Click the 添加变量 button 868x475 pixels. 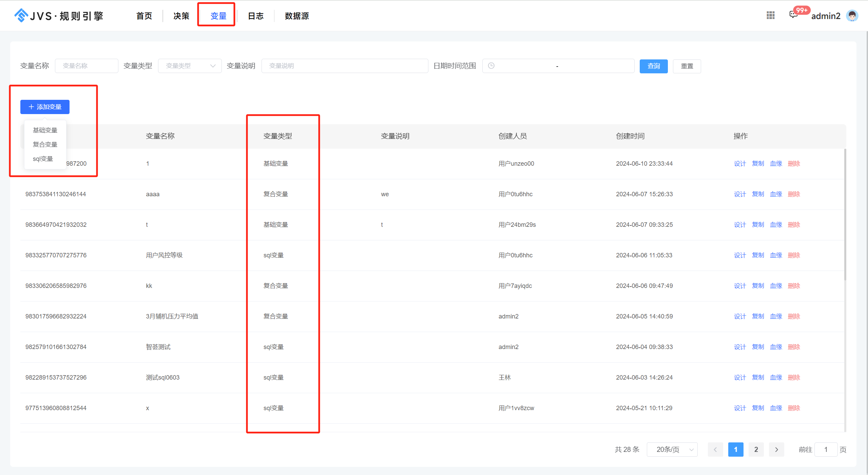pyautogui.click(x=45, y=107)
